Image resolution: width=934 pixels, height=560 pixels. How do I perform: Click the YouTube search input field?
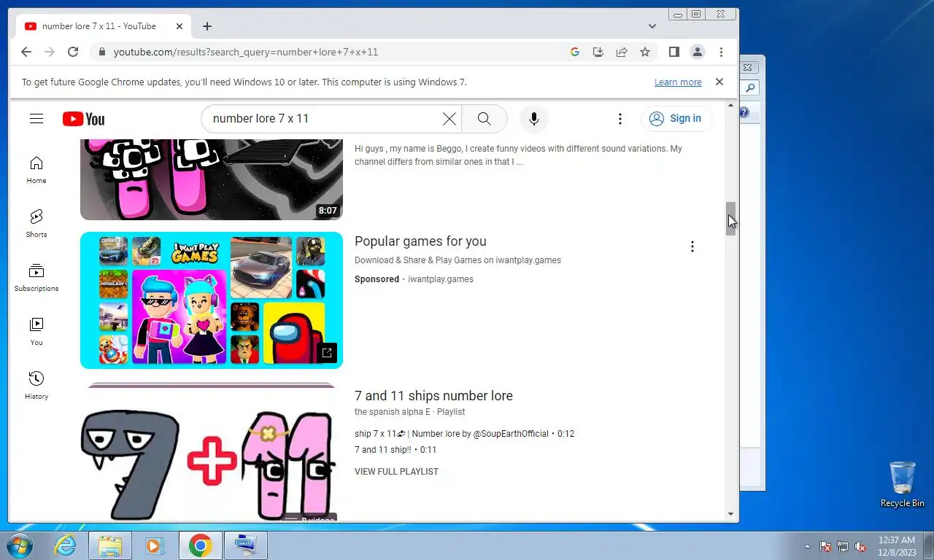pyautogui.click(x=325, y=119)
